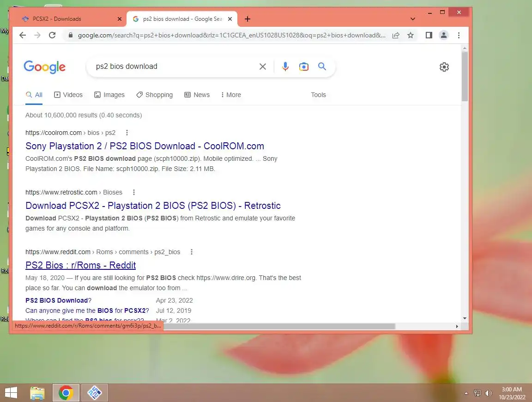Open the Tools search options
Screen dimensions: 532x402
click(x=318, y=95)
